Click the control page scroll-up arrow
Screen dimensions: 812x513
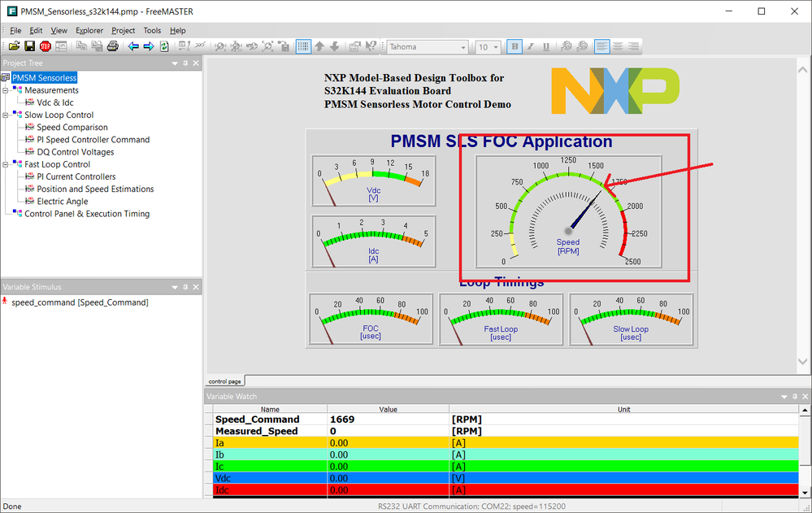pyautogui.click(x=803, y=69)
